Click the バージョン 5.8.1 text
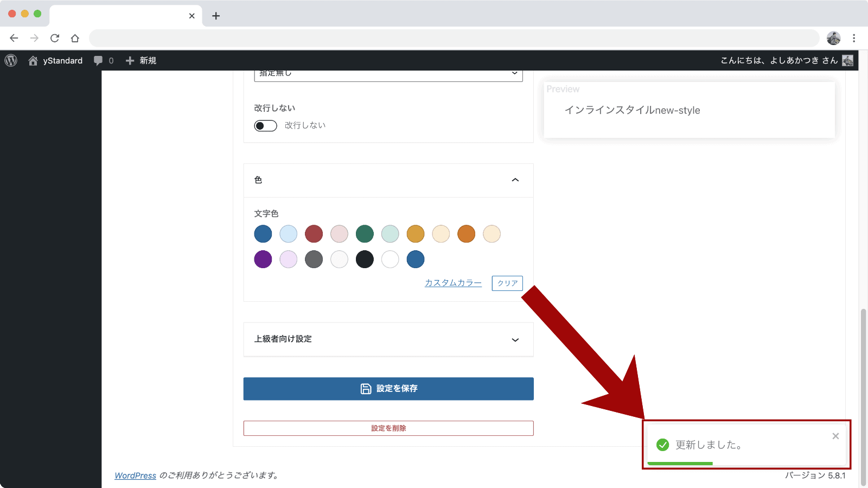 (815, 476)
